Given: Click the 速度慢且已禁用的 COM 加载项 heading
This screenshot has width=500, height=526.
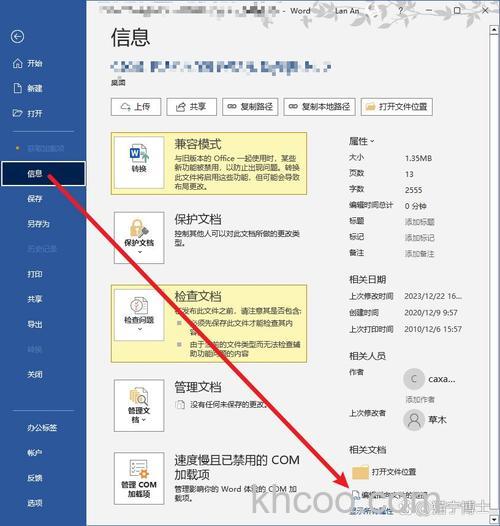Looking at the screenshot, I should pos(237,467).
